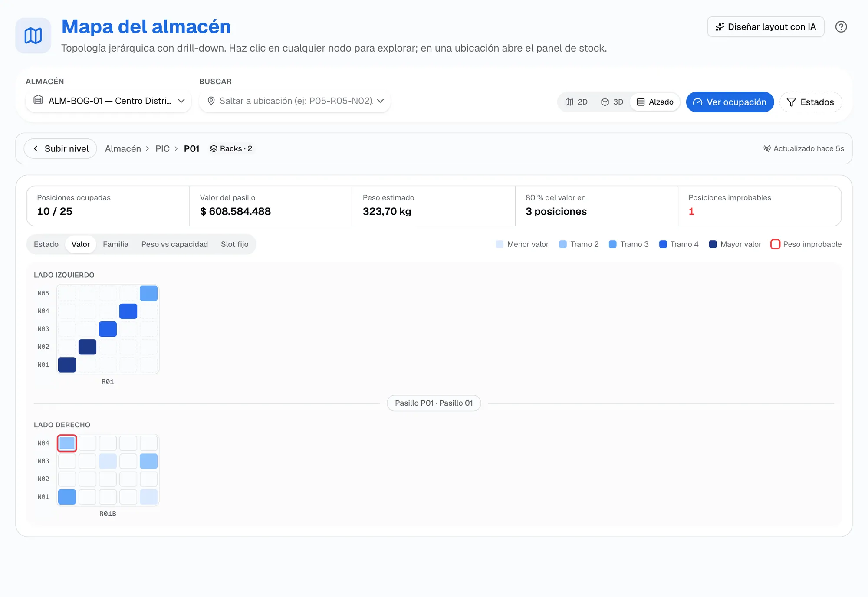The height and width of the screenshot is (597, 868).
Task: Expand the ALM-BOG-01 warehouse dropdown
Action: tap(108, 101)
